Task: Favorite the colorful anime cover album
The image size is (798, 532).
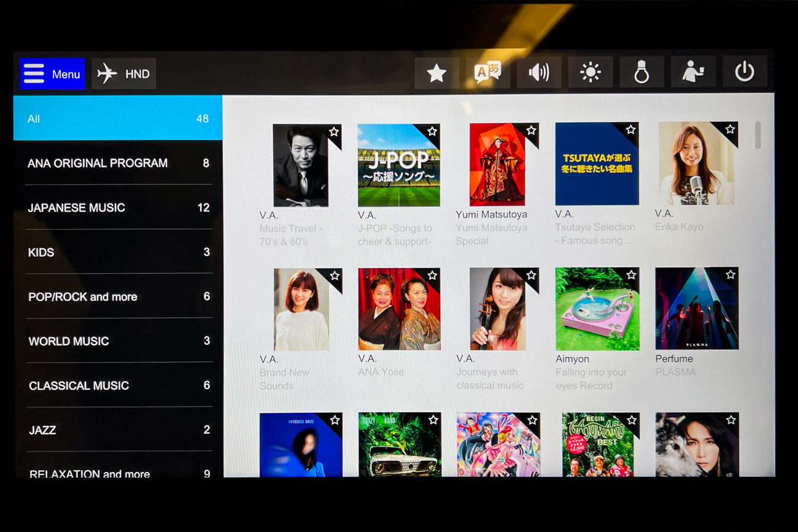Action: pyautogui.click(x=532, y=420)
